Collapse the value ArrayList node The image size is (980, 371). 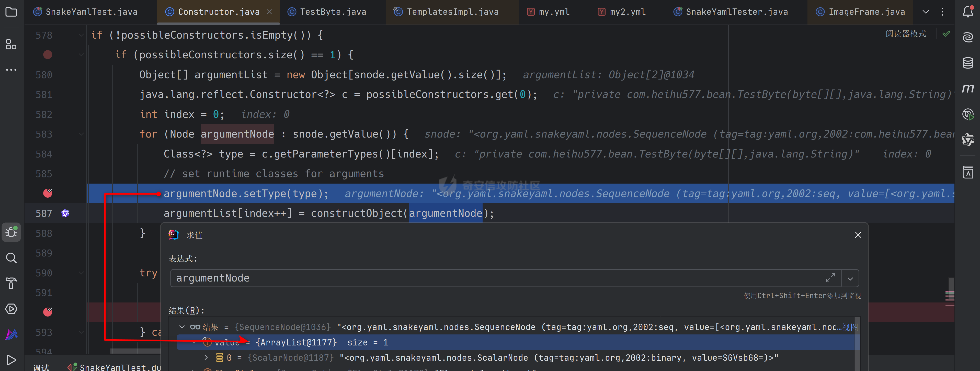195,342
